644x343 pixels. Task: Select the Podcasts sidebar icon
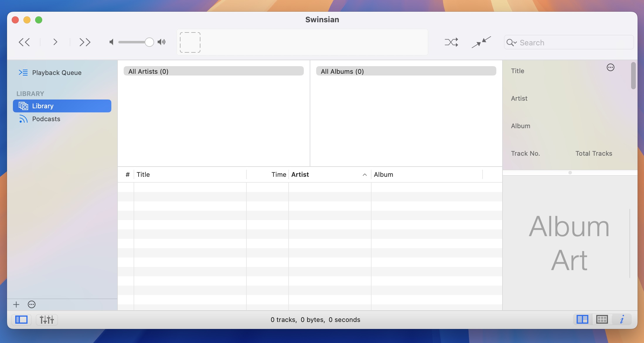click(x=23, y=119)
